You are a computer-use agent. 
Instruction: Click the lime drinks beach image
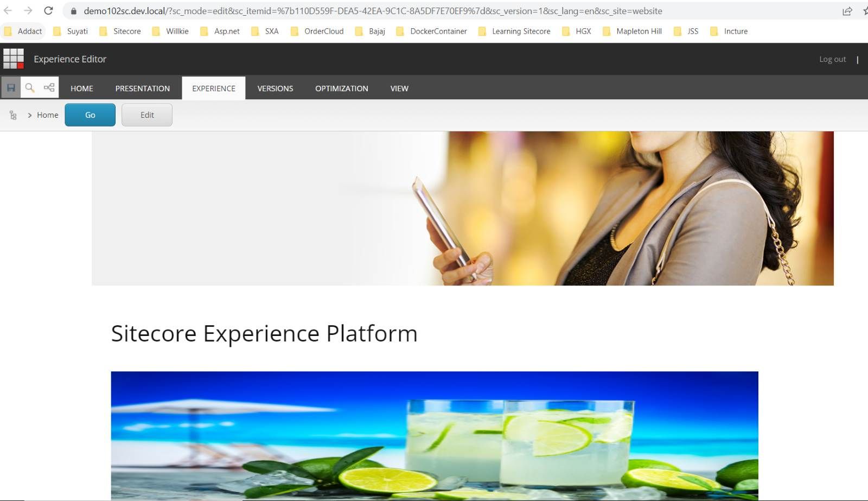click(x=435, y=436)
